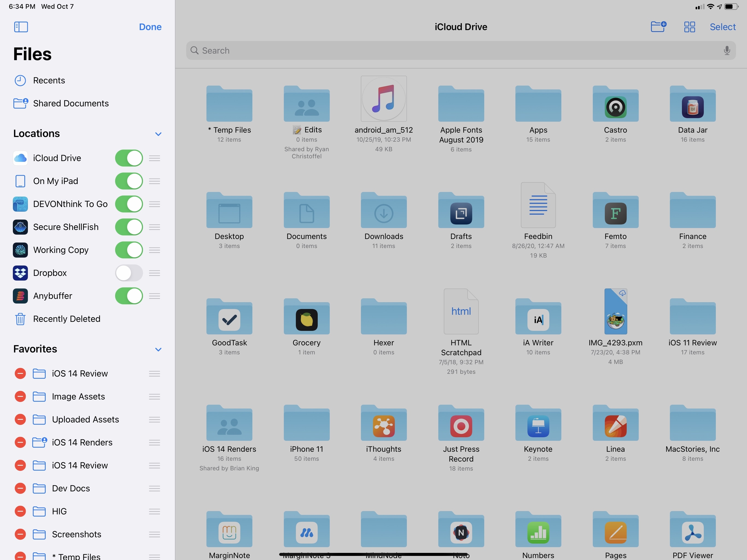Switch view with the grid icon

click(x=689, y=27)
